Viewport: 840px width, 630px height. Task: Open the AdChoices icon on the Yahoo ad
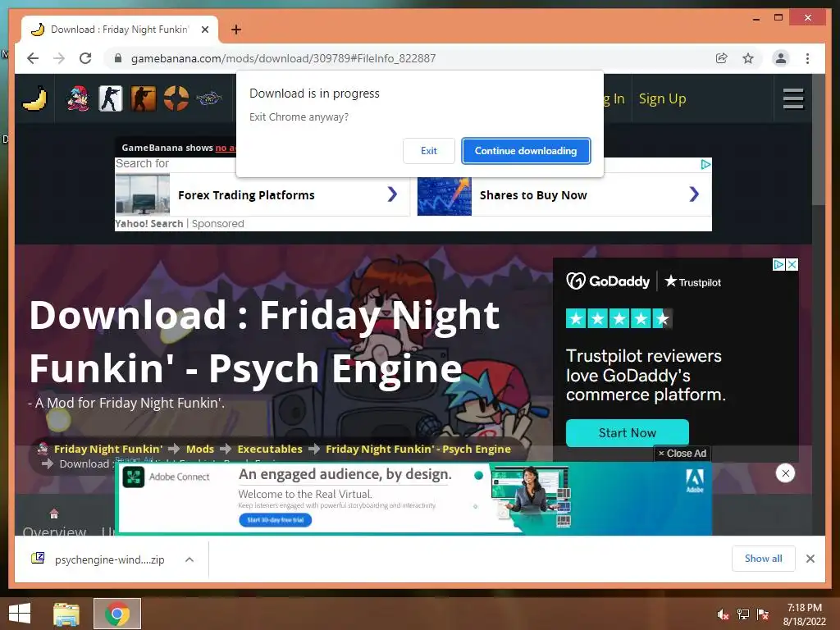coord(706,164)
